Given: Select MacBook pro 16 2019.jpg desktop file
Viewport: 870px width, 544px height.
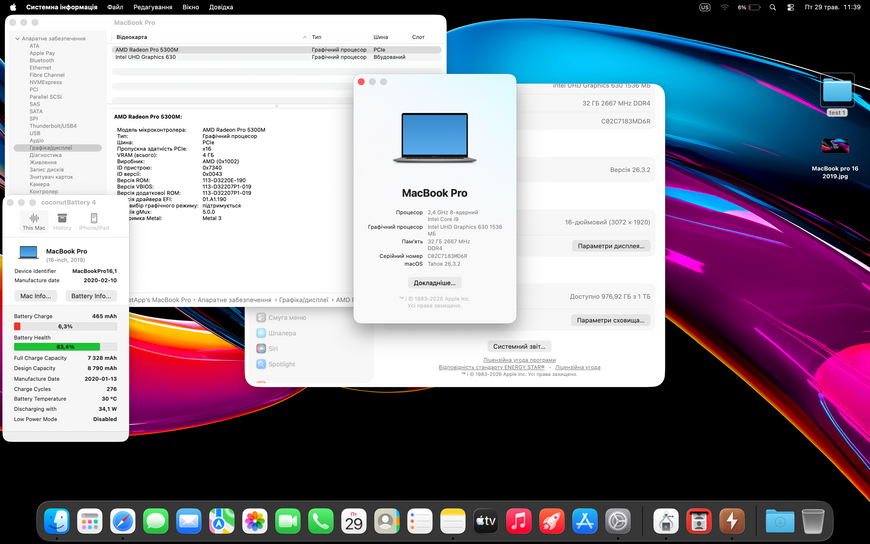Looking at the screenshot, I should tap(834, 158).
